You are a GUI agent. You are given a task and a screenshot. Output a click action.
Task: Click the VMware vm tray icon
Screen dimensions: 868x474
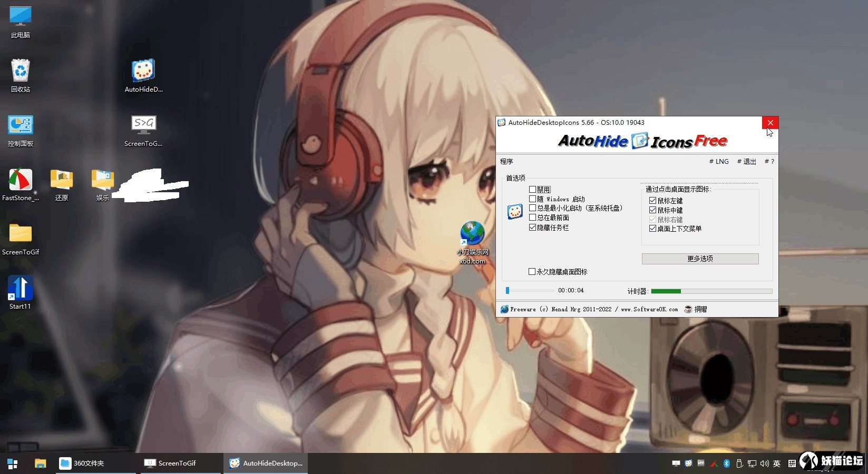(701, 463)
